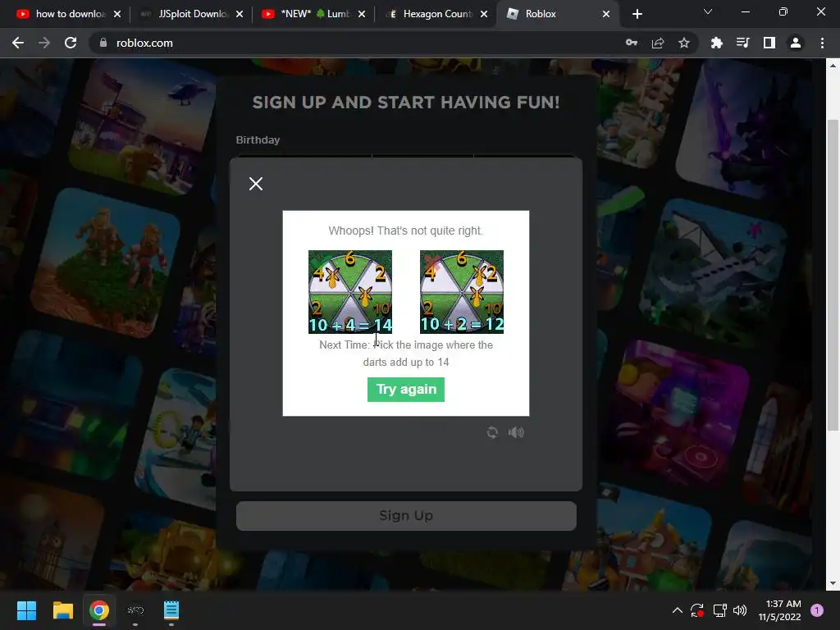Open the Chrome profile menu
This screenshot has height=630, width=840.
[796, 43]
